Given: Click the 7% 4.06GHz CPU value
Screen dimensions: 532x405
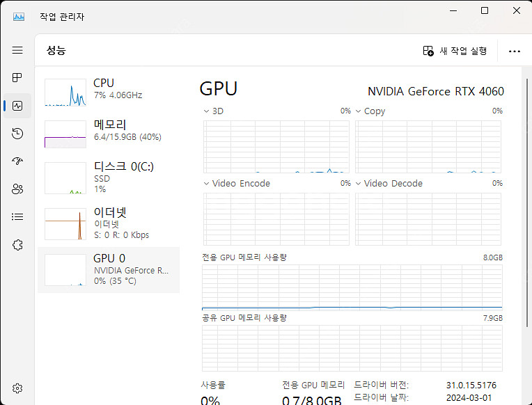Looking at the screenshot, I should [x=118, y=95].
